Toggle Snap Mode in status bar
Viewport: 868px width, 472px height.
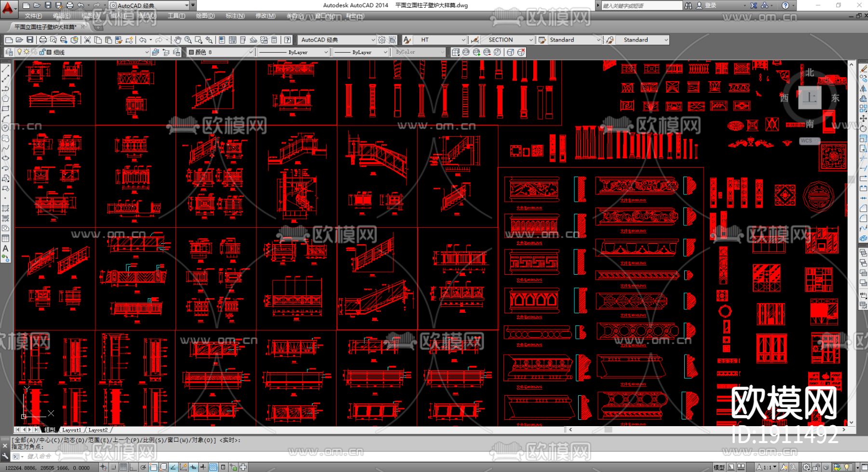(113, 467)
